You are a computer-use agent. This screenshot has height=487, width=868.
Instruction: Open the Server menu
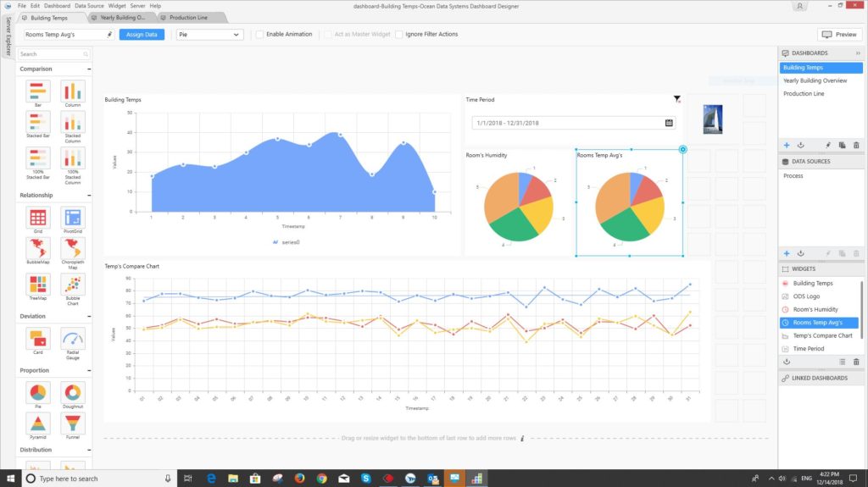(x=137, y=6)
